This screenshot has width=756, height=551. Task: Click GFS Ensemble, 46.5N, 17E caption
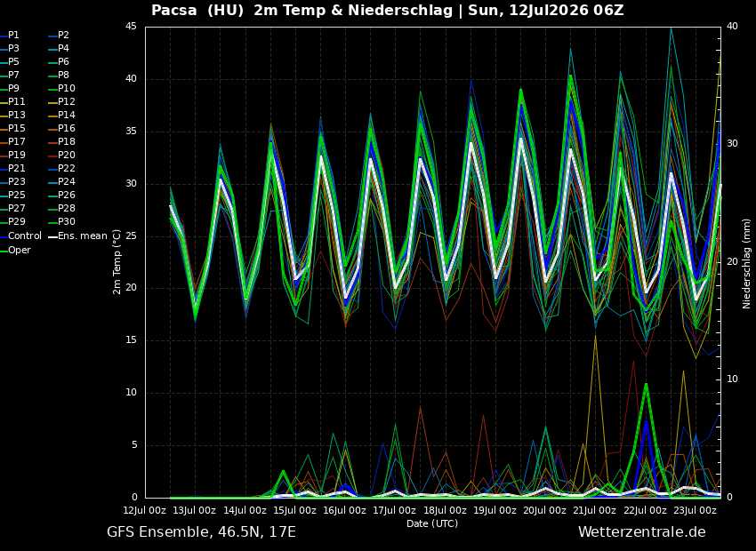(x=202, y=532)
